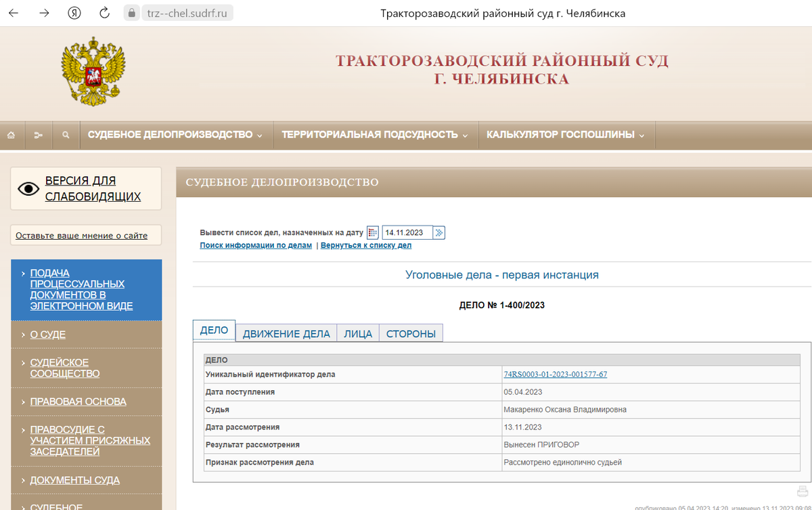This screenshot has height=510, width=812.
Task: Switch to the СТОРОНЫ tab
Action: coord(411,333)
